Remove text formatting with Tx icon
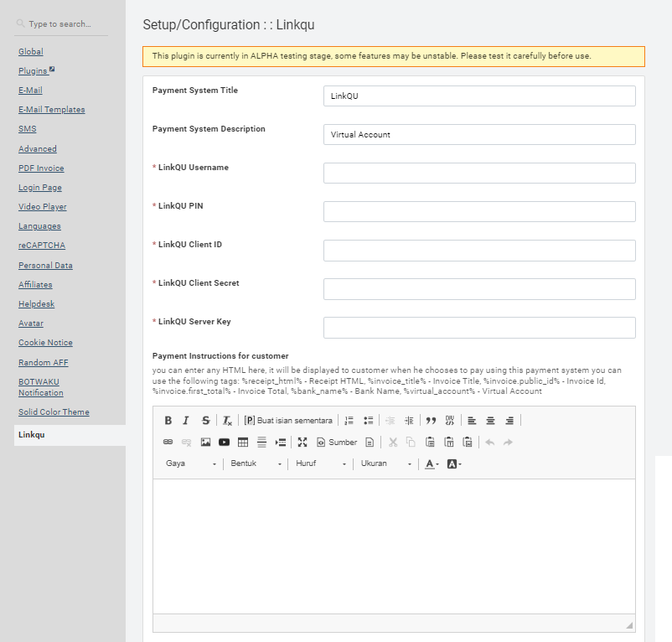The width and height of the screenshot is (672, 642). pyautogui.click(x=227, y=421)
